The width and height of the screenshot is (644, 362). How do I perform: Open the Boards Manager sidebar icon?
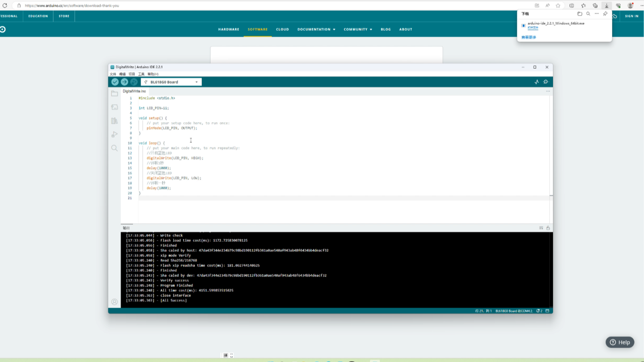pos(115,107)
